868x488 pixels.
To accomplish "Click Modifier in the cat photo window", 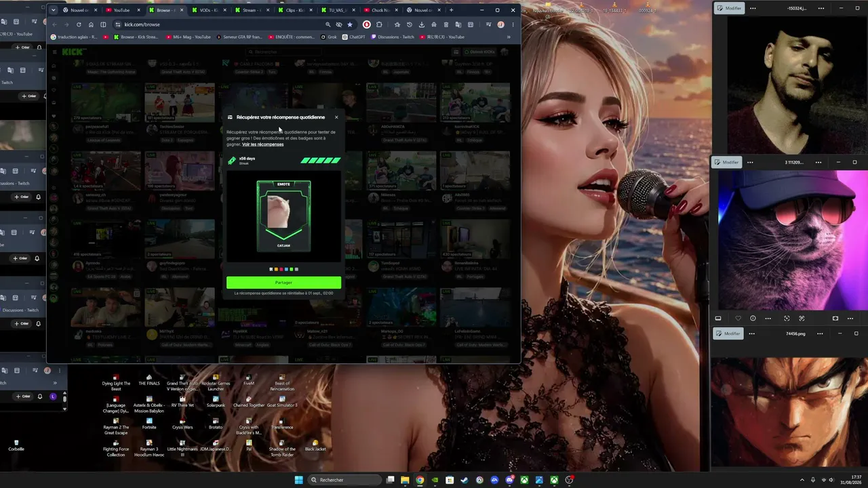I will click(x=727, y=162).
